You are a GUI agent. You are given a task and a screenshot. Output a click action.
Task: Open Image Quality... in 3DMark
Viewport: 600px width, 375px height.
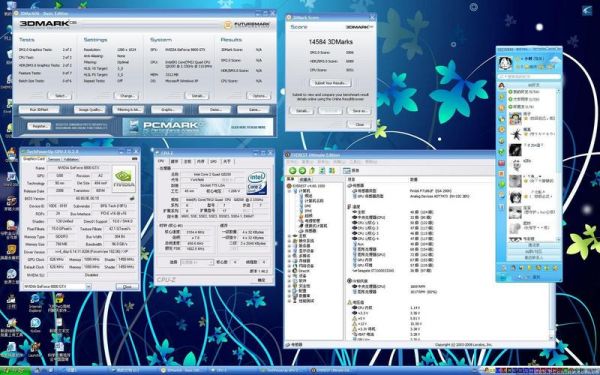(x=90, y=110)
